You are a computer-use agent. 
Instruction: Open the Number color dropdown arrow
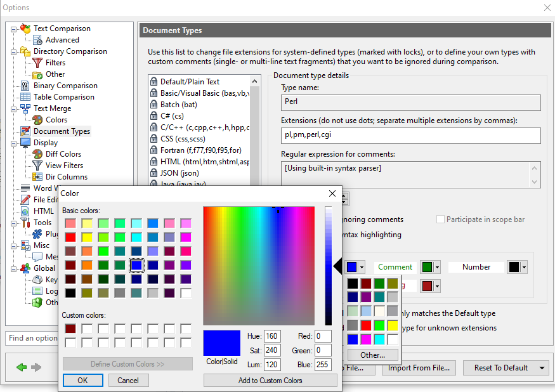tap(524, 267)
